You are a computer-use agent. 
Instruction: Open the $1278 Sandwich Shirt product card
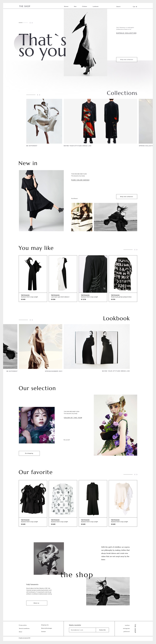pos(93,278)
